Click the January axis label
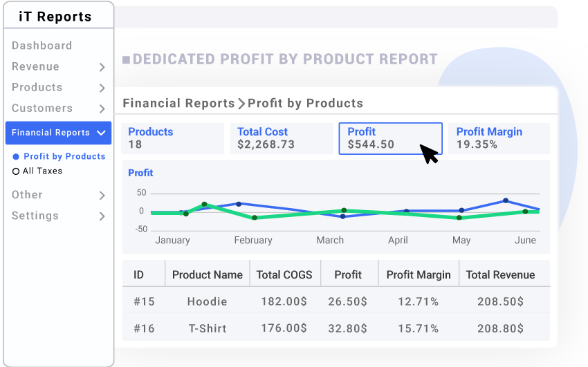Screen dimensions: 588x367 172,240
